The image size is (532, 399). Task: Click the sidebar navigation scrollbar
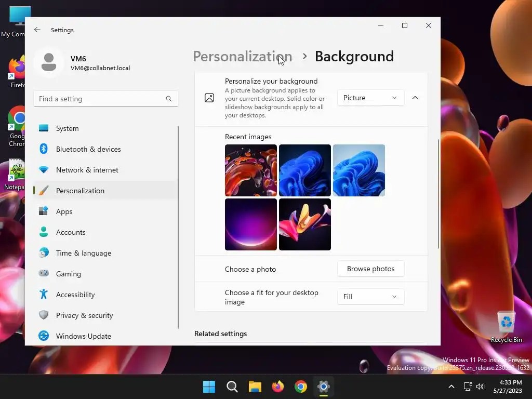(178, 228)
